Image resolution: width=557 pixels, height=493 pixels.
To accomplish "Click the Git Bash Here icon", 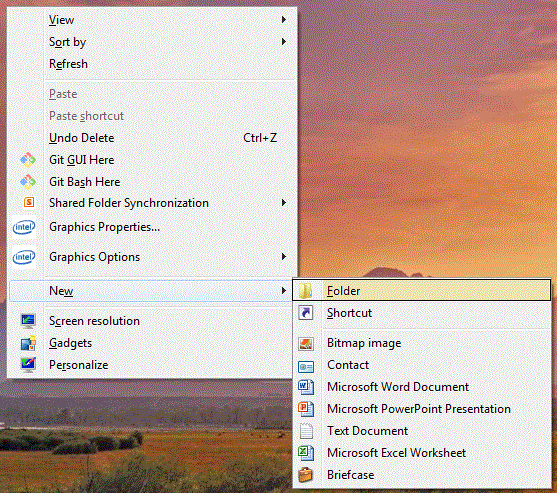I will (x=28, y=182).
